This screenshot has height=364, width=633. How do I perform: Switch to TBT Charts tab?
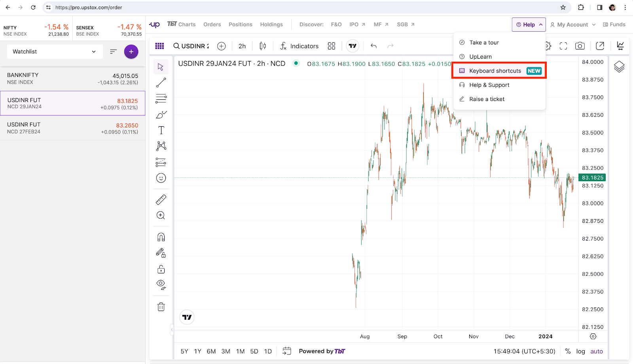[181, 25]
